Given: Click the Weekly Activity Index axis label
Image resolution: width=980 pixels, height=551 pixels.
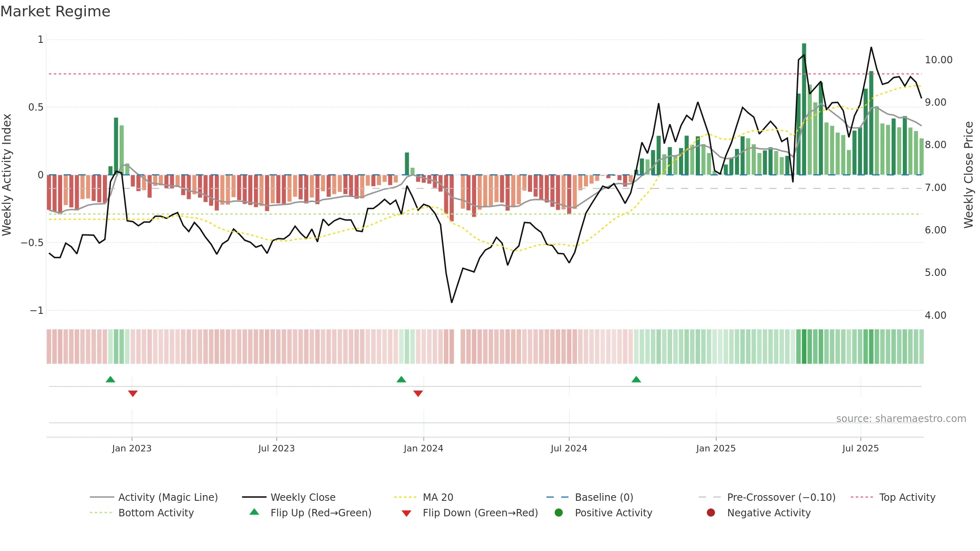Looking at the screenshot, I should (x=7, y=175).
